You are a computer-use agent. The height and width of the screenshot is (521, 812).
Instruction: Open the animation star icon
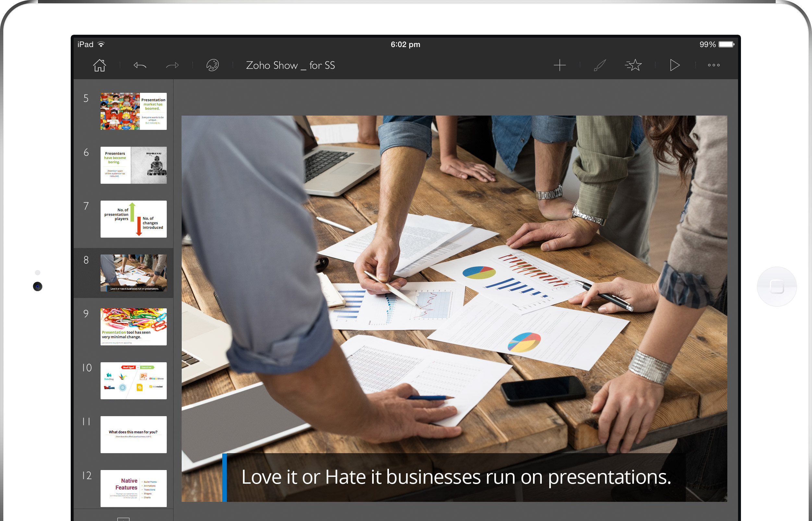pos(634,65)
